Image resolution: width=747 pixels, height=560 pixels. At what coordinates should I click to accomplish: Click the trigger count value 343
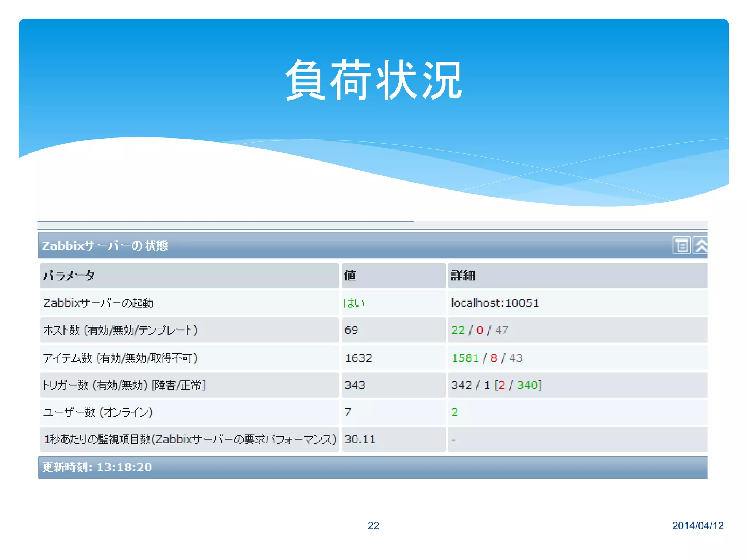[x=355, y=385]
